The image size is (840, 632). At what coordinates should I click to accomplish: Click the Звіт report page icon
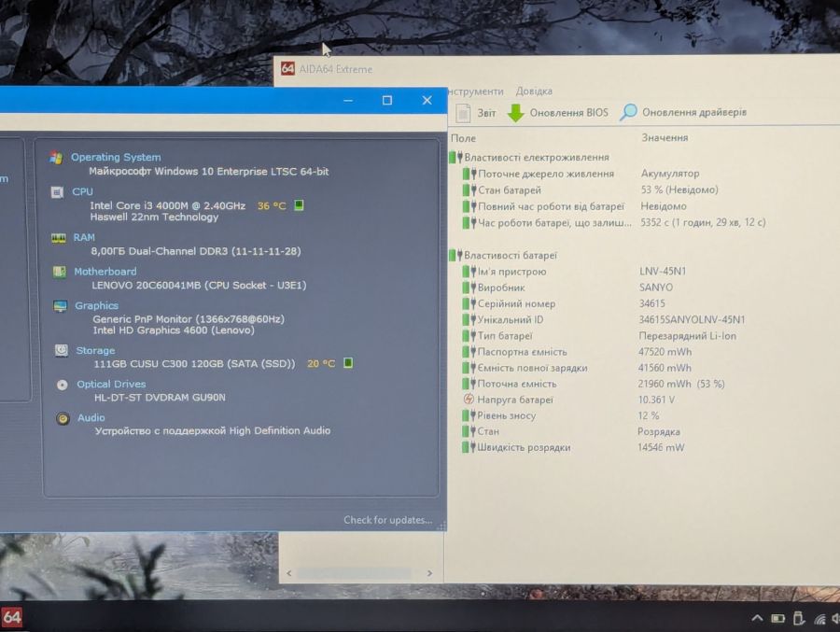click(463, 113)
